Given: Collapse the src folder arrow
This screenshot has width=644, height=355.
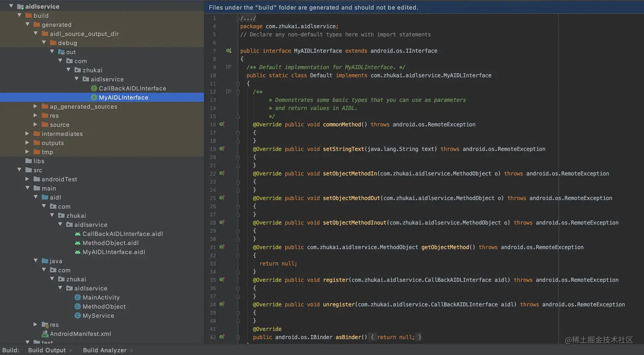Looking at the screenshot, I should coord(19,170).
